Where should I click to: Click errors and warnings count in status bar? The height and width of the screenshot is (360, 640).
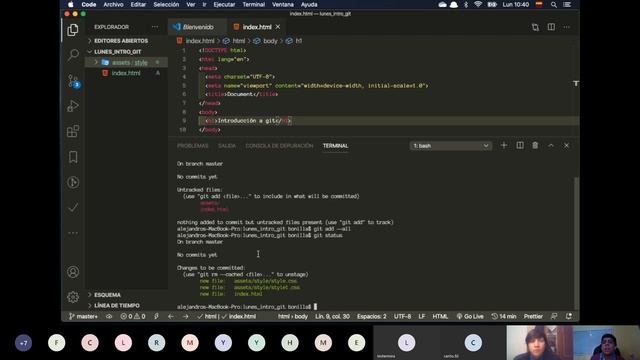coord(133,316)
